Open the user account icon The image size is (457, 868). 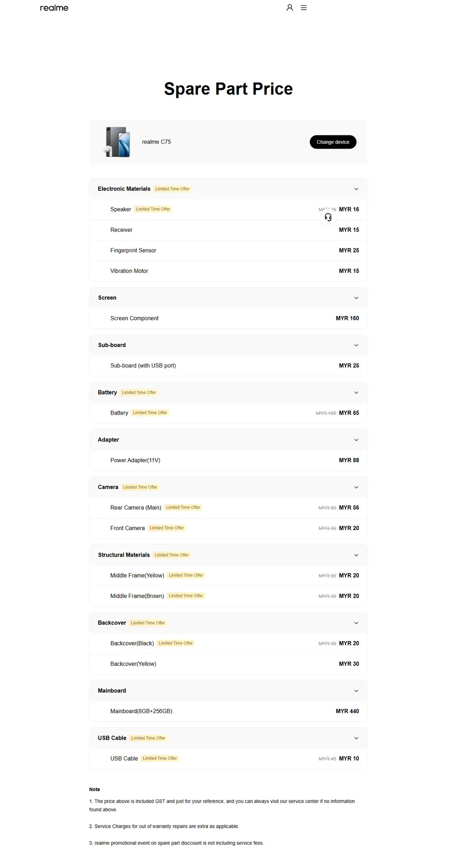pos(290,8)
